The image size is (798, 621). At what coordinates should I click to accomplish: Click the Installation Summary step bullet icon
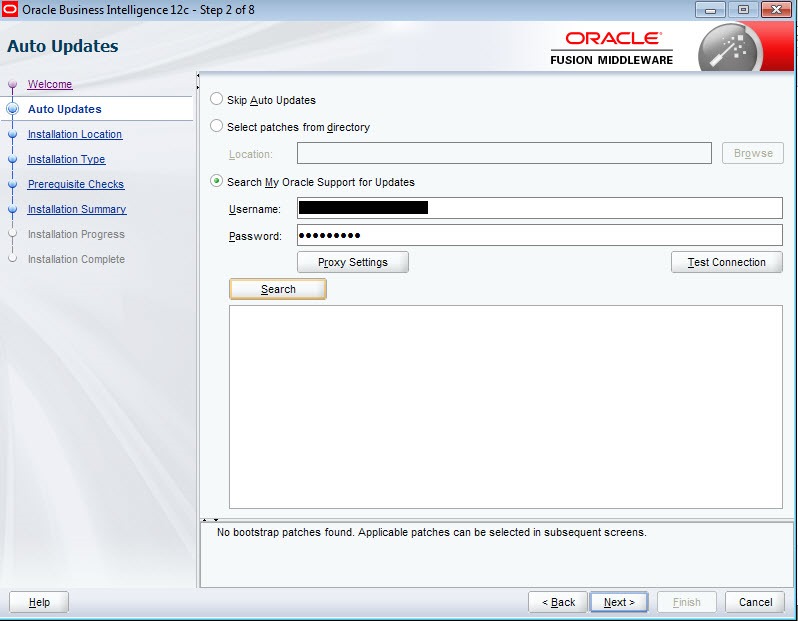tap(13, 209)
